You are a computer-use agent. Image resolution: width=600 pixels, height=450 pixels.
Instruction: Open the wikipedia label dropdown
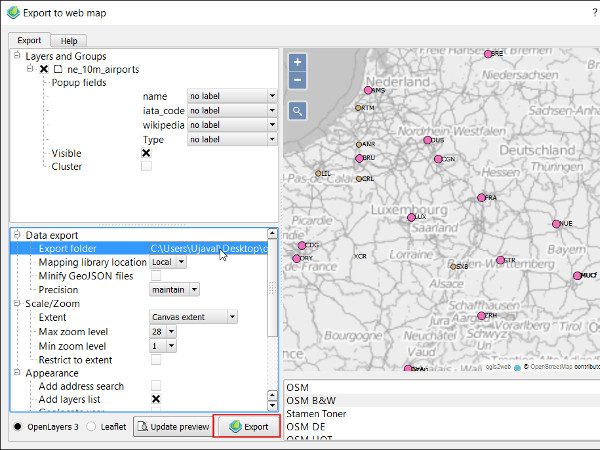(232, 125)
